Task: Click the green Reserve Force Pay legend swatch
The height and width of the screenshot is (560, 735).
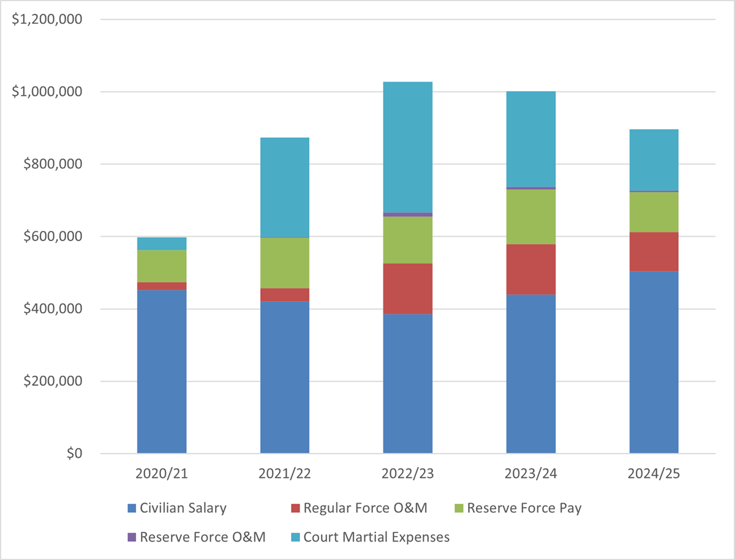Action: pyautogui.click(x=458, y=508)
